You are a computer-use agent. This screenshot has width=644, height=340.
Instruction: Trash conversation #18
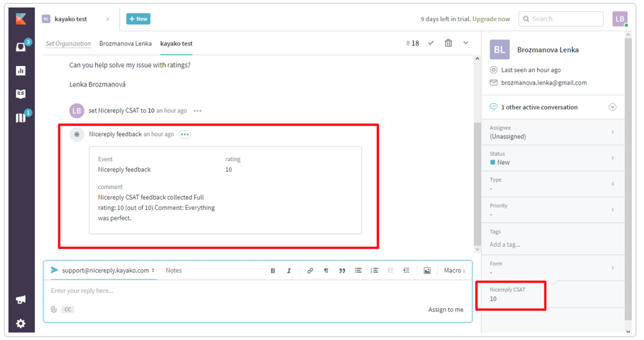pyautogui.click(x=448, y=43)
